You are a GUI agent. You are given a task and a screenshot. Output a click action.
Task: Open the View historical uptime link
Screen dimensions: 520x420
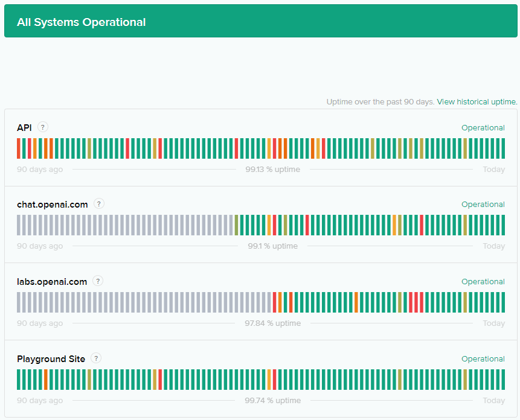[477, 102]
